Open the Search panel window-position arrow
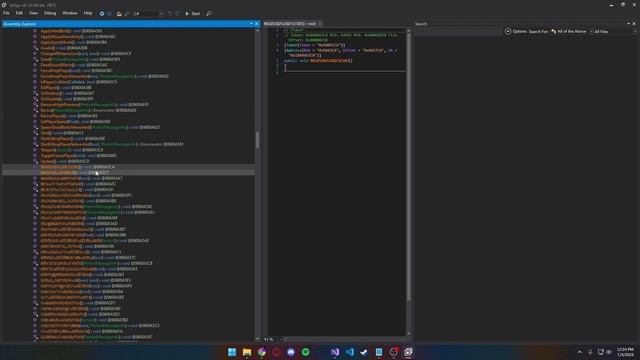This screenshot has height=360, width=640. (628, 24)
